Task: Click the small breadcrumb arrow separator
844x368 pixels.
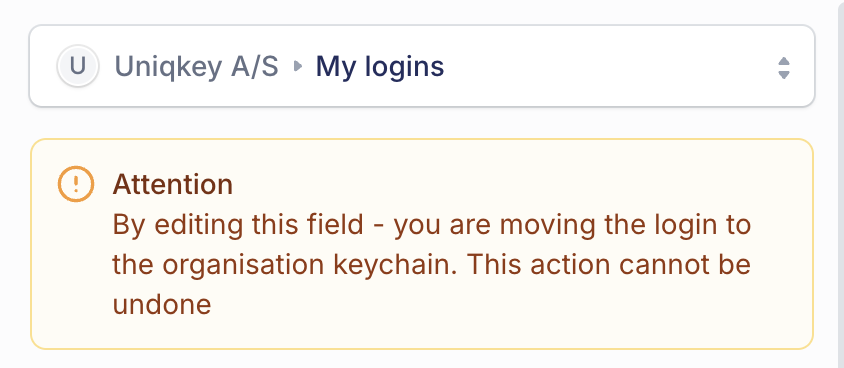Action: click(298, 66)
